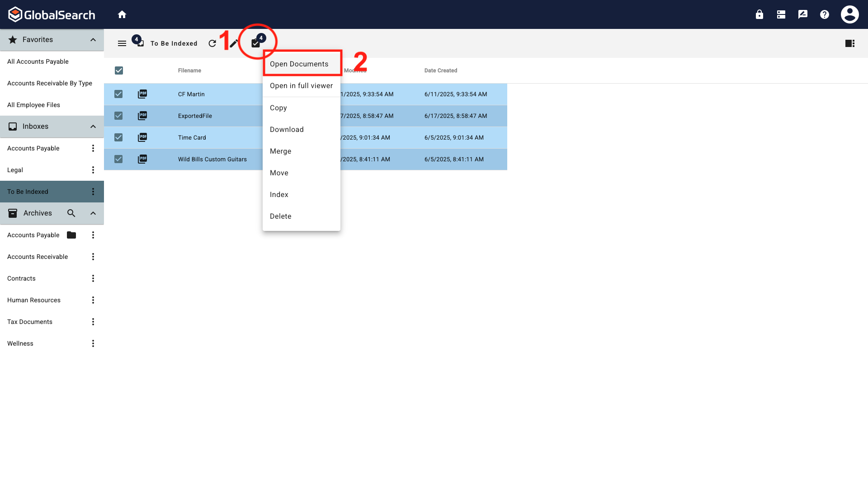The width and height of the screenshot is (868, 488).
Task: Open the Human Resources archive
Action: click(x=33, y=300)
